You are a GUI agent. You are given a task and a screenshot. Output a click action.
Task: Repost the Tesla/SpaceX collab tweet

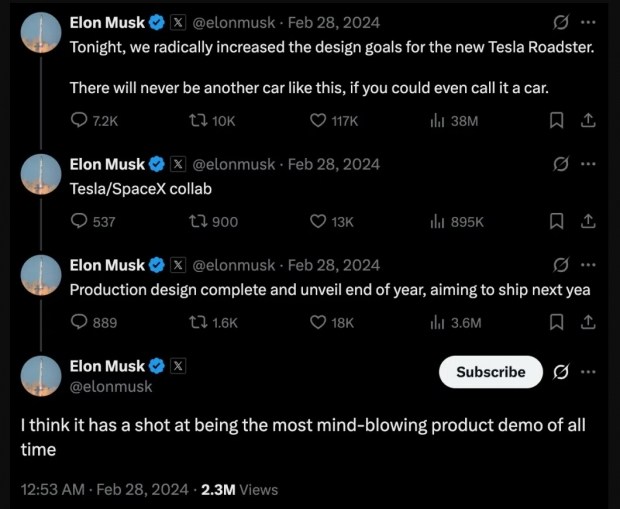tap(197, 221)
